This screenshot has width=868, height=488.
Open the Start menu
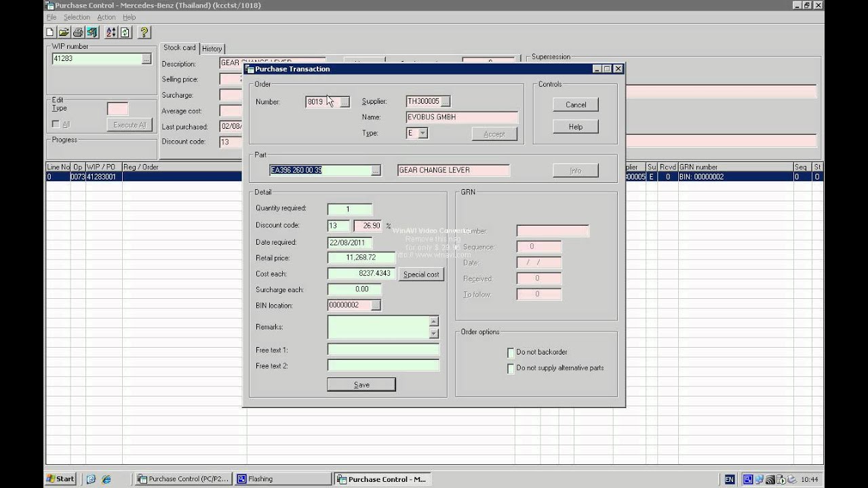click(61, 479)
